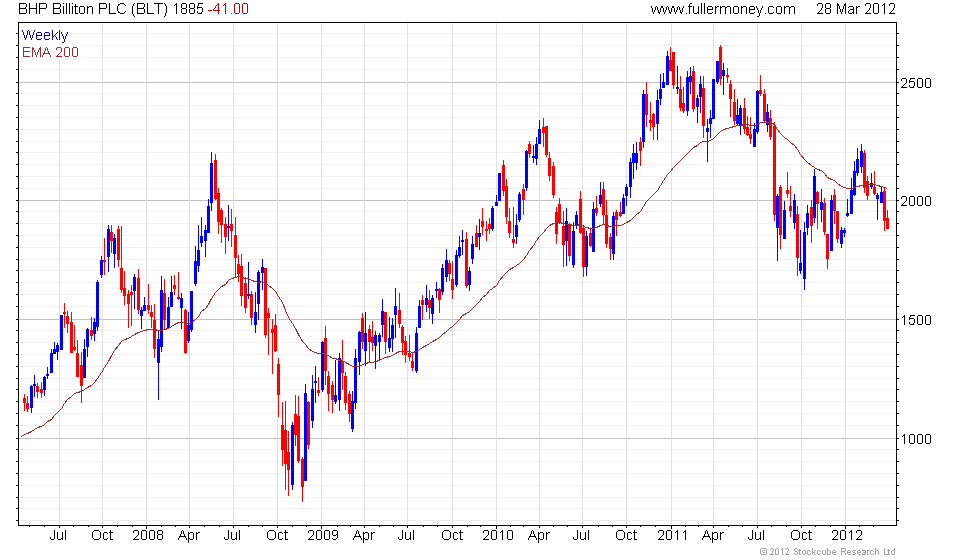This screenshot has height=560, width=980.
Task: Click the 2008 year label on time axis
Action: click(x=148, y=536)
